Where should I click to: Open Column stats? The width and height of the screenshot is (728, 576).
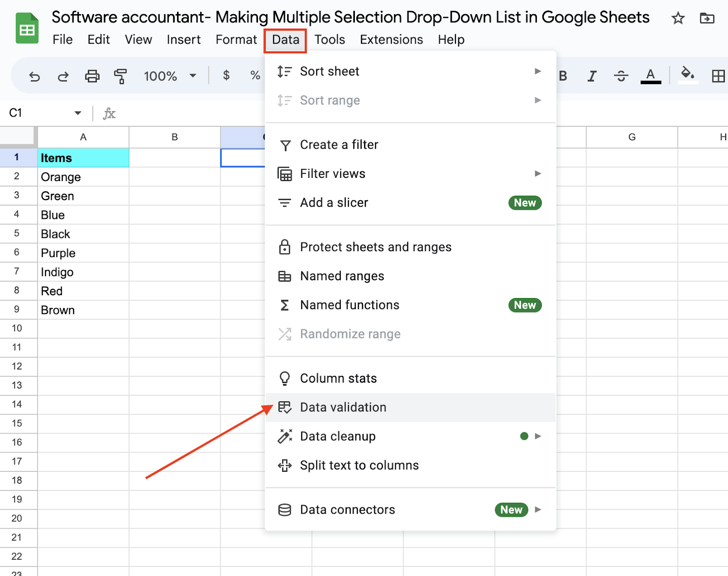pyautogui.click(x=410, y=379)
